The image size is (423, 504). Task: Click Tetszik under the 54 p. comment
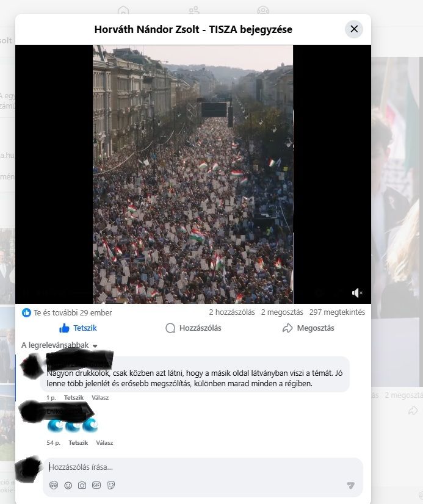coord(78,442)
